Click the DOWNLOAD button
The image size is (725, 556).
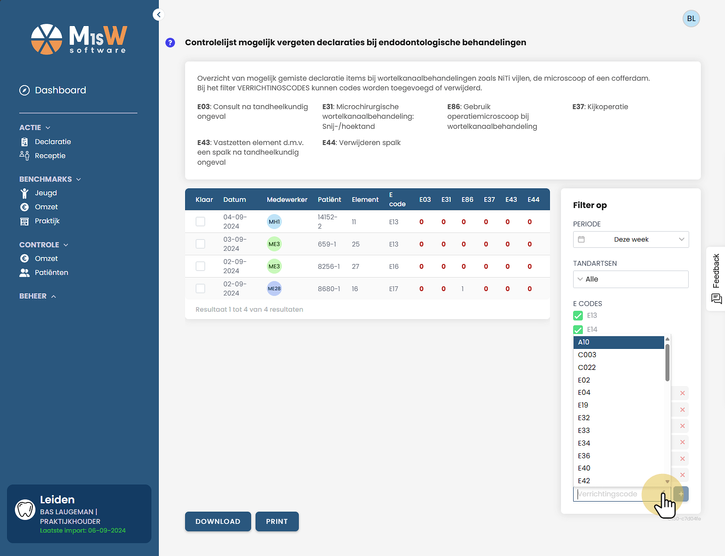tap(218, 521)
